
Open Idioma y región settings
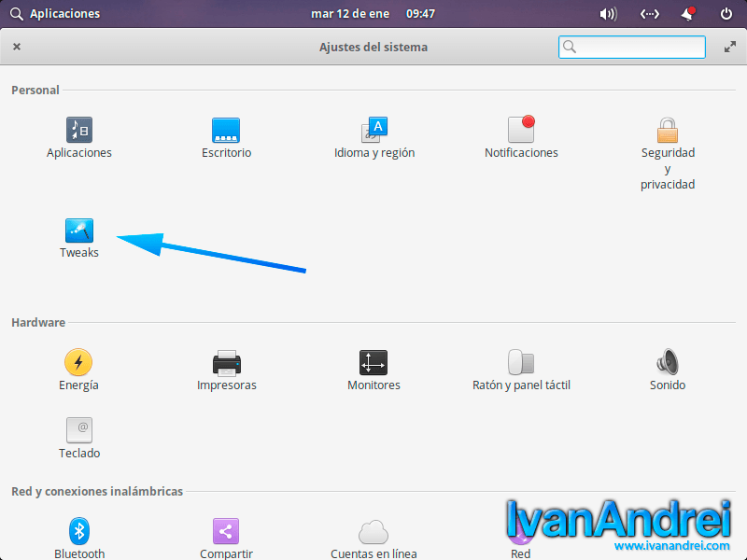coord(374,130)
